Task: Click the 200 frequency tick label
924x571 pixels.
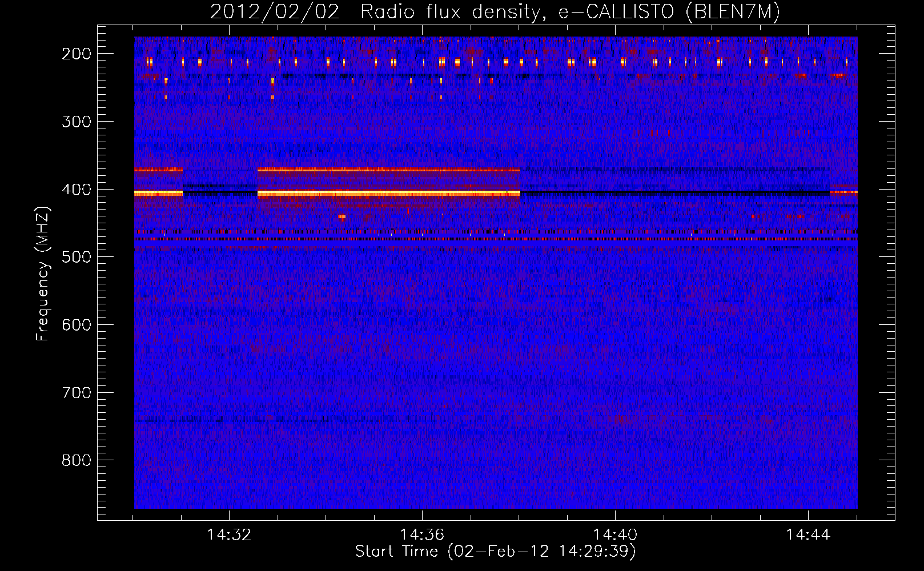Action: click(x=77, y=54)
